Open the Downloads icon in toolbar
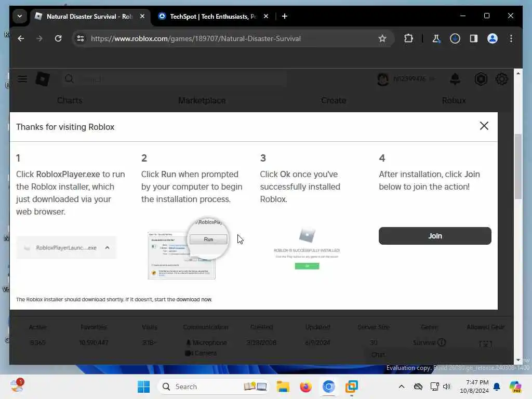Screen dimensions: 532x399 (455, 38)
